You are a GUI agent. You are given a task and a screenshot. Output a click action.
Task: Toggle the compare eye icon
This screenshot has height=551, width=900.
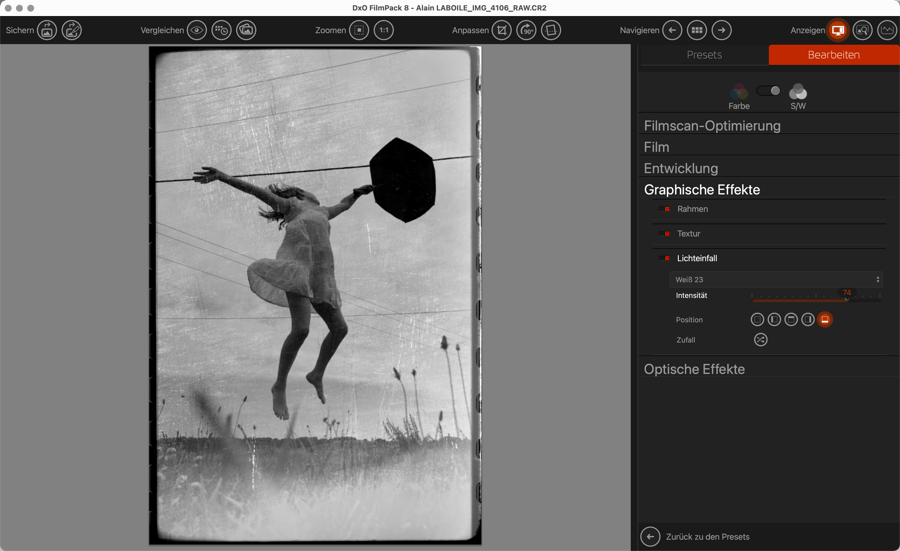click(x=197, y=31)
